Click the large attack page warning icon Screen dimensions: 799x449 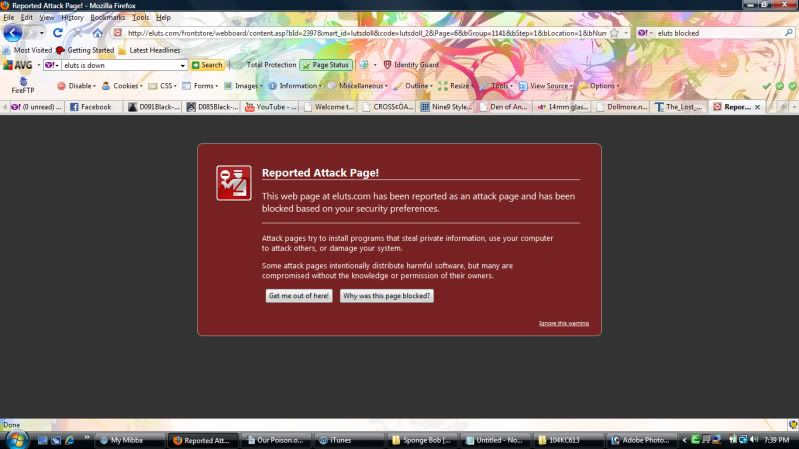(x=233, y=183)
